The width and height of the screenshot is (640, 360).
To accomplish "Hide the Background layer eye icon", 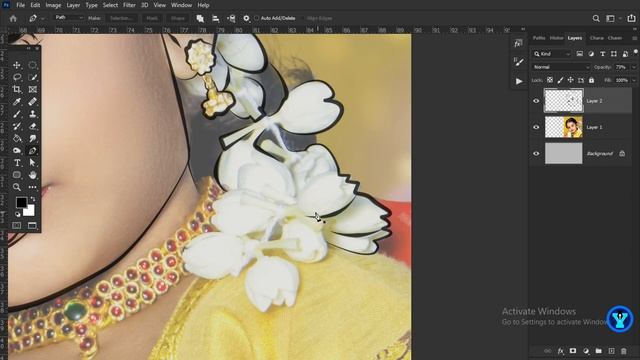I will coord(536,153).
